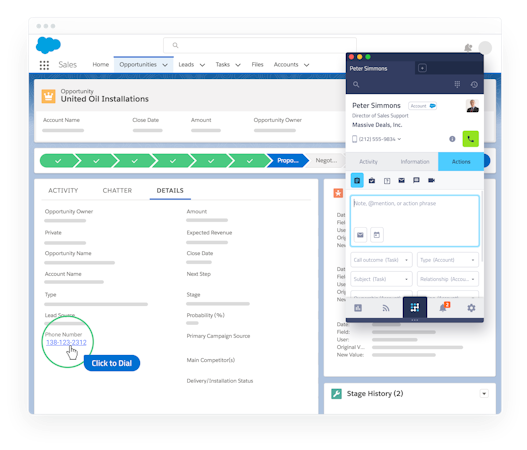This screenshot has height=450, width=527.
Task: Switch to the CHATTER tab
Action: 117,191
